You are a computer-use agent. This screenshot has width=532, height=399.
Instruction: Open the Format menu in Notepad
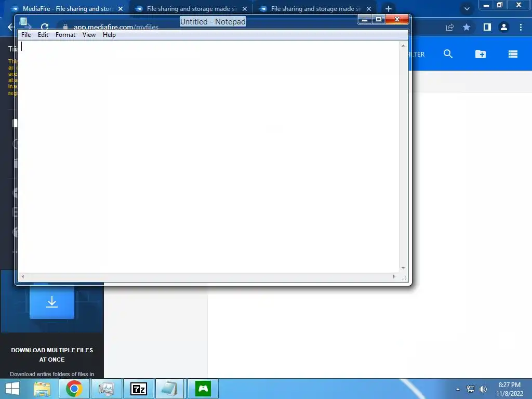[x=65, y=35]
